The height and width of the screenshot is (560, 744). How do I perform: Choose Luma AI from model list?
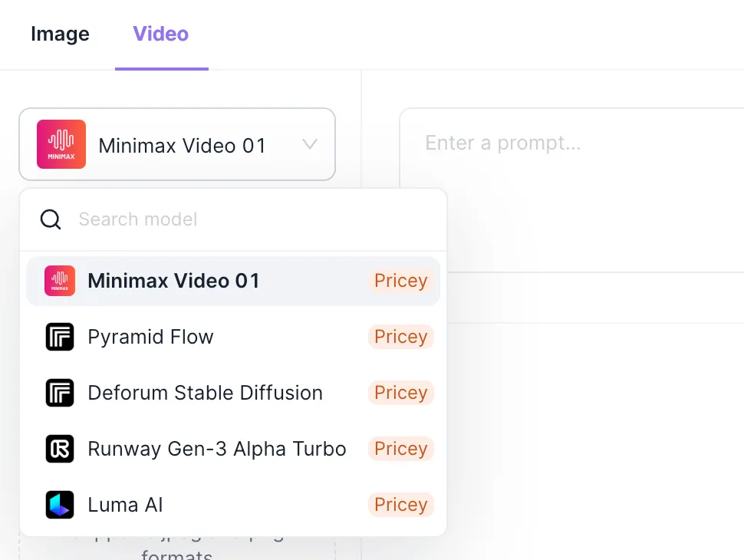tap(126, 505)
